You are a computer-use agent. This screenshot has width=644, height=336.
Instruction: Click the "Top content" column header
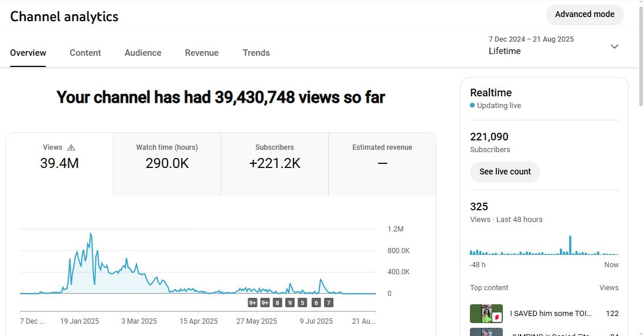pos(489,288)
